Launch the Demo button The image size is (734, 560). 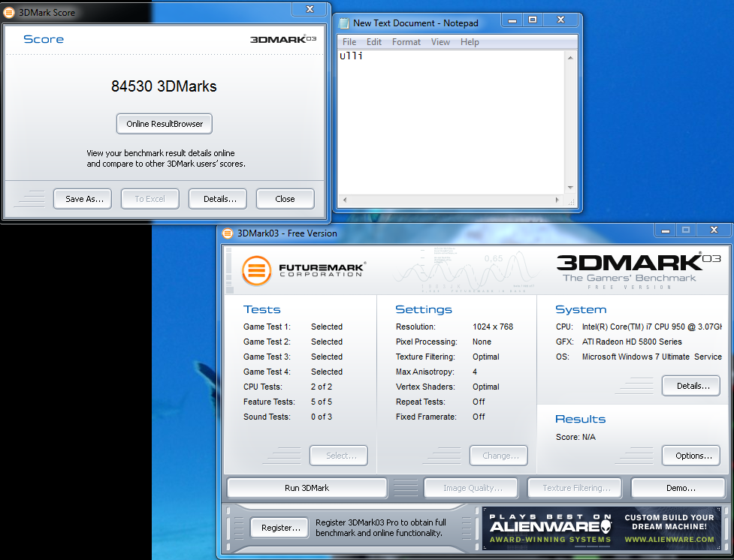click(x=680, y=488)
